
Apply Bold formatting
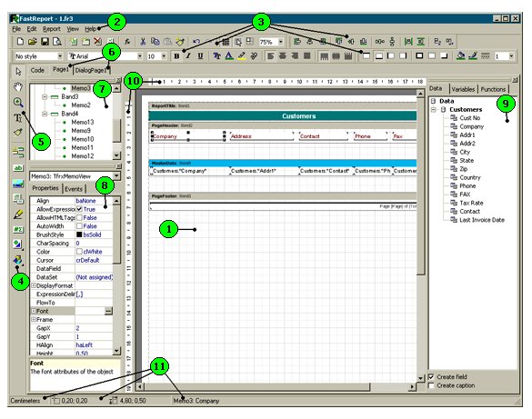pos(176,56)
